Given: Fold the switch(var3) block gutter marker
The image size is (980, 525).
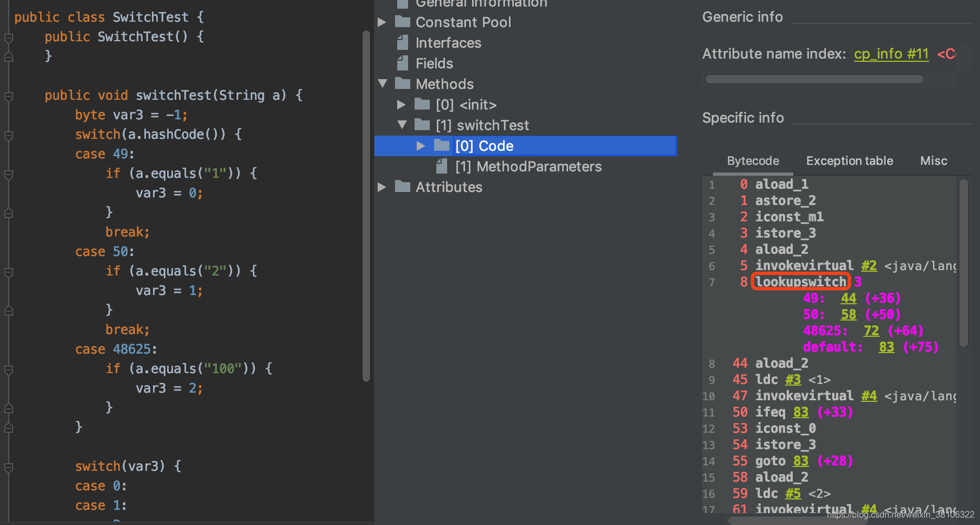Looking at the screenshot, I should (x=8, y=467).
